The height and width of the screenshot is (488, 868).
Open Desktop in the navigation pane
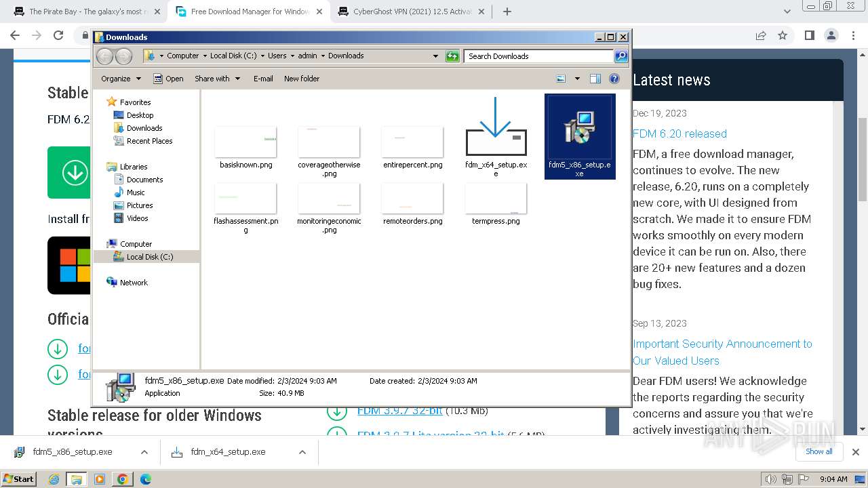(x=140, y=115)
